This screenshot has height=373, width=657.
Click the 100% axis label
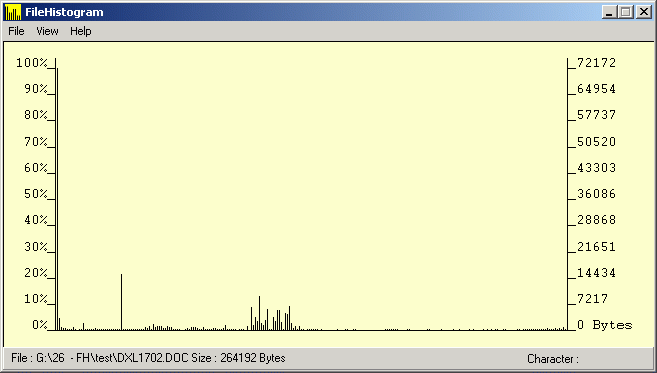coord(32,63)
